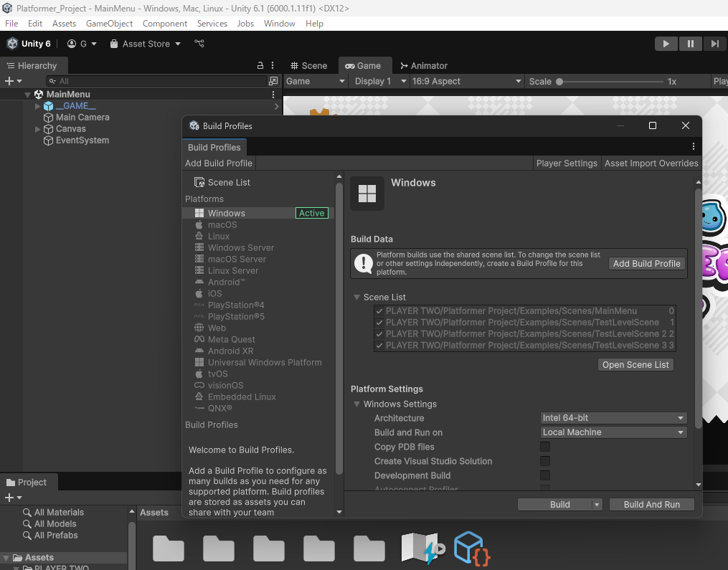Expand the __GAME__ prefab object
Image resolution: width=728 pixels, height=570 pixels.
pyautogui.click(x=37, y=106)
